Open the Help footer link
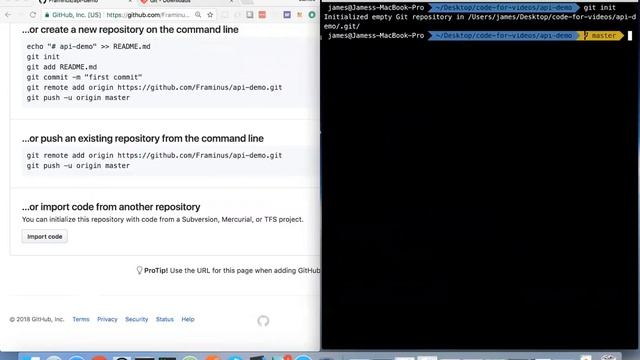 coord(188,319)
